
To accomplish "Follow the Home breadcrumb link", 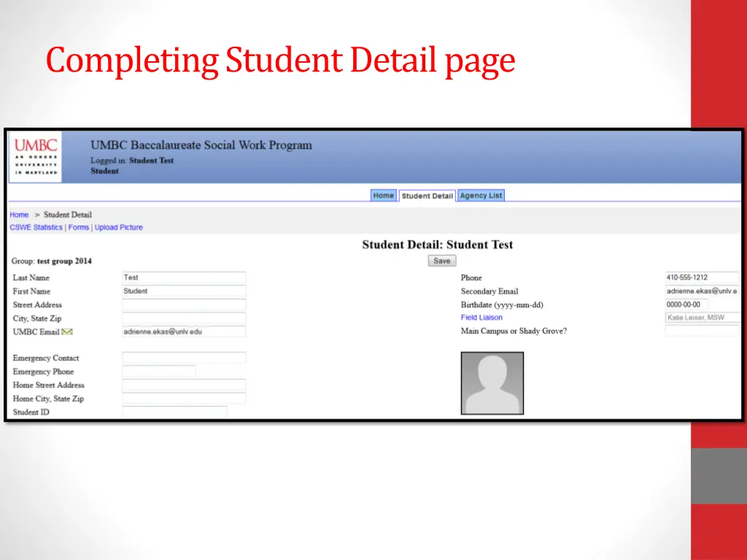I will (19, 215).
